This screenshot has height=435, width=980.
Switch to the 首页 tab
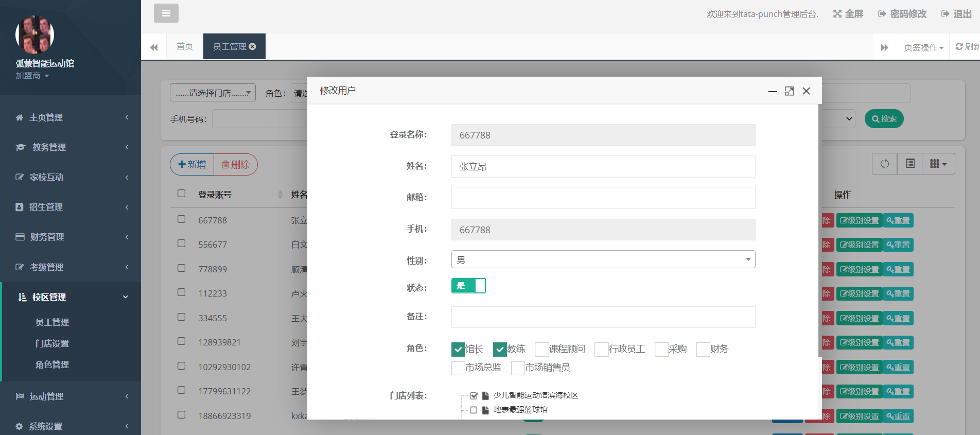pos(184,46)
